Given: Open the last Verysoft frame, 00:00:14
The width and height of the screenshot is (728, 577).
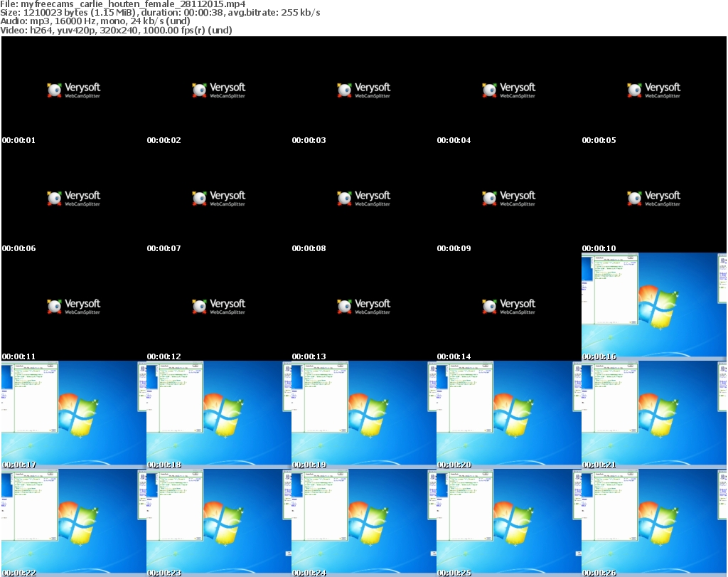Looking at the screenshot, I should point(509,307).
